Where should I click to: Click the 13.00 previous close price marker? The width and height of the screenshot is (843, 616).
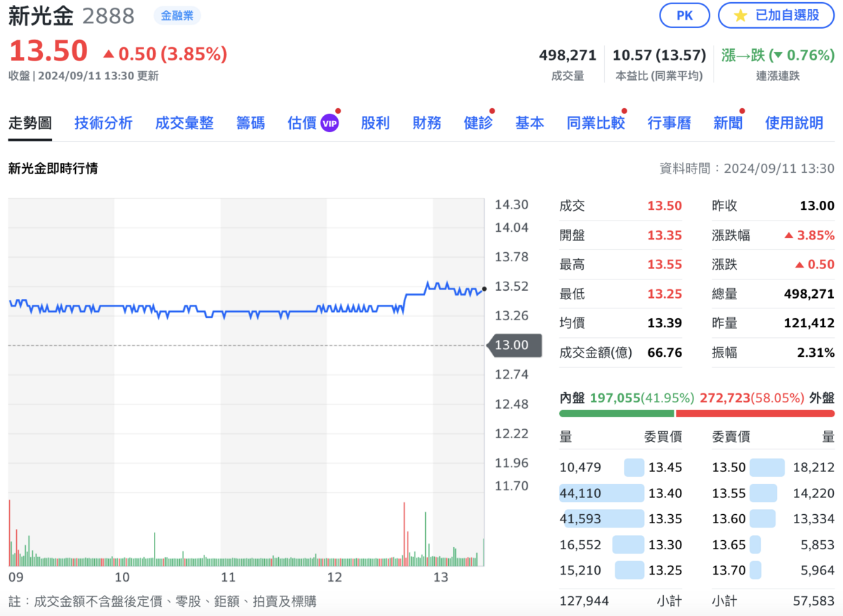click(514, 345)
